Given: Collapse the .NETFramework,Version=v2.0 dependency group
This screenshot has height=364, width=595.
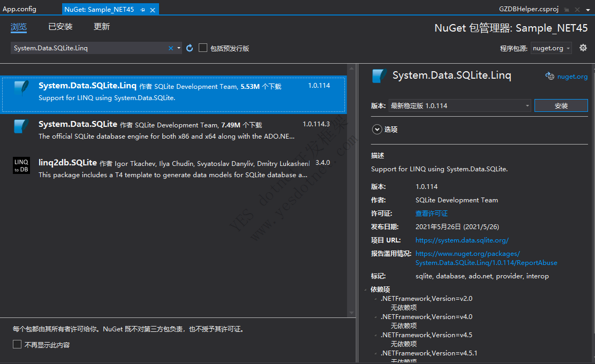Looking at the screenshot, I should [375, 299].
